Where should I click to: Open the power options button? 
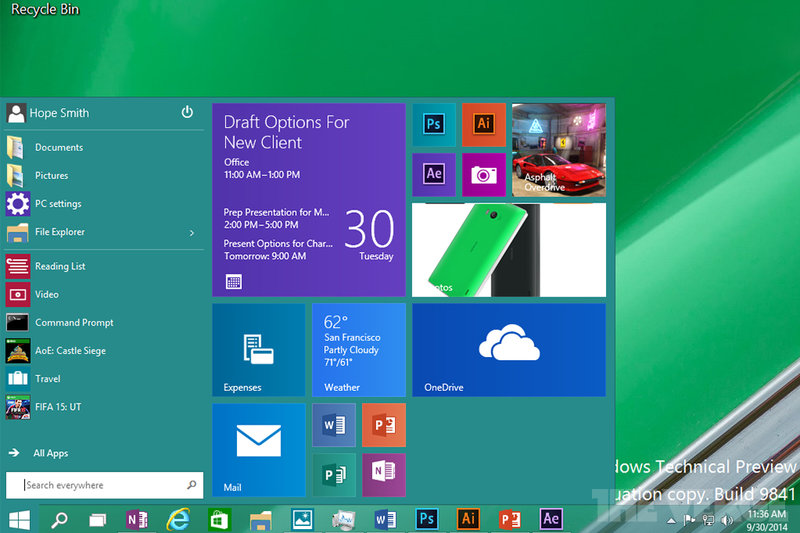click(187, 112)
